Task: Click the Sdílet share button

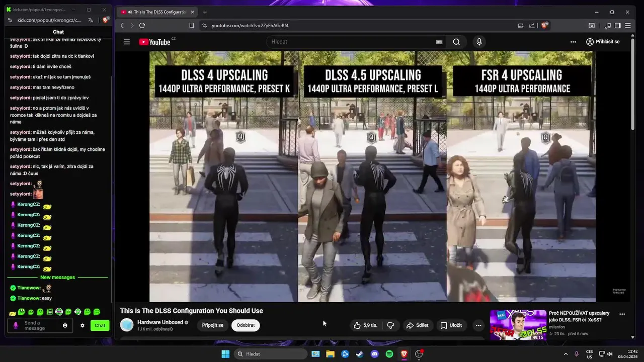Action: click(x=418, y=325)
